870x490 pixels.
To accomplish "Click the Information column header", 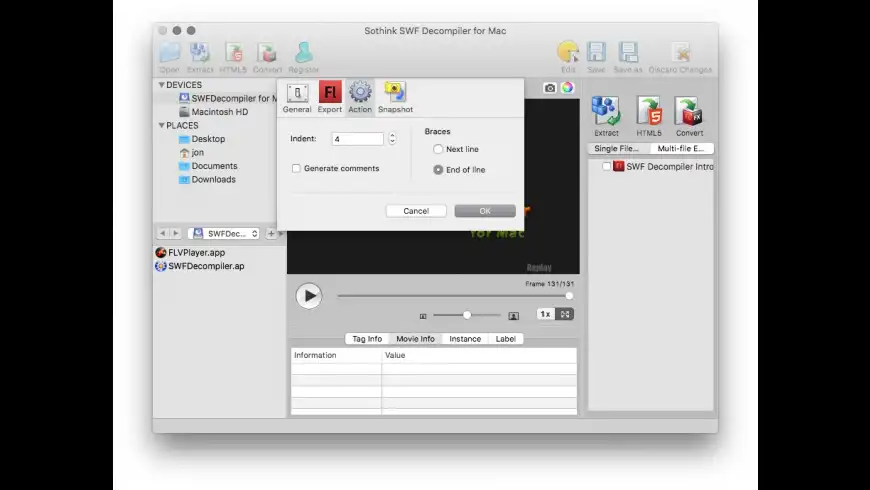I will [336, 355].
